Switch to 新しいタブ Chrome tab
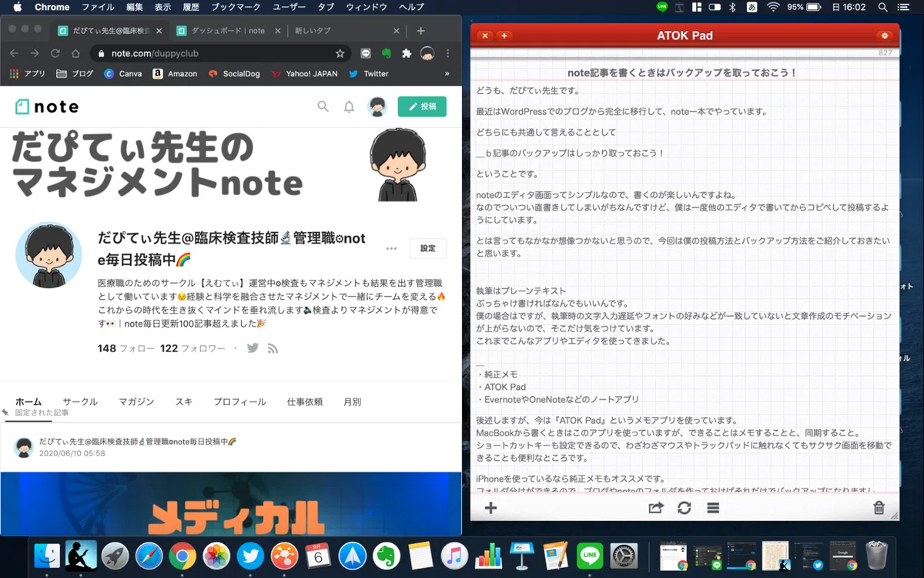 [x=347, y=31]
